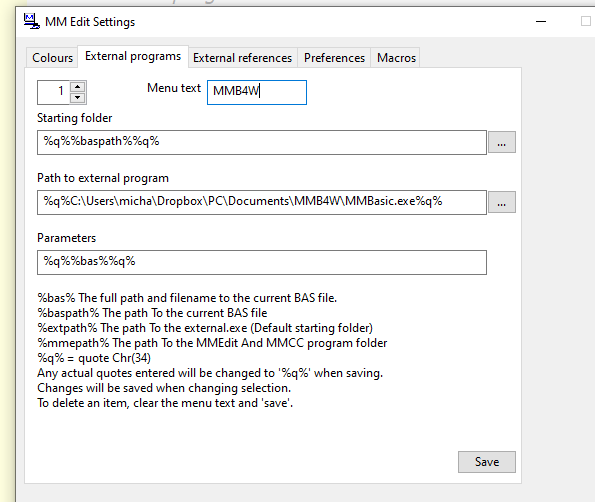Image resolution: width=595 pixels, height=502 pixels.
Task: Maximize the MM Edit Settings window
Action: click(586, 21)
